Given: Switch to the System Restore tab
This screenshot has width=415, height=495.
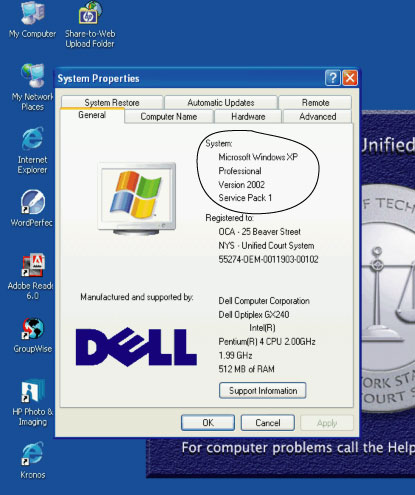Looking at the screenshot, I should point(112,102).
